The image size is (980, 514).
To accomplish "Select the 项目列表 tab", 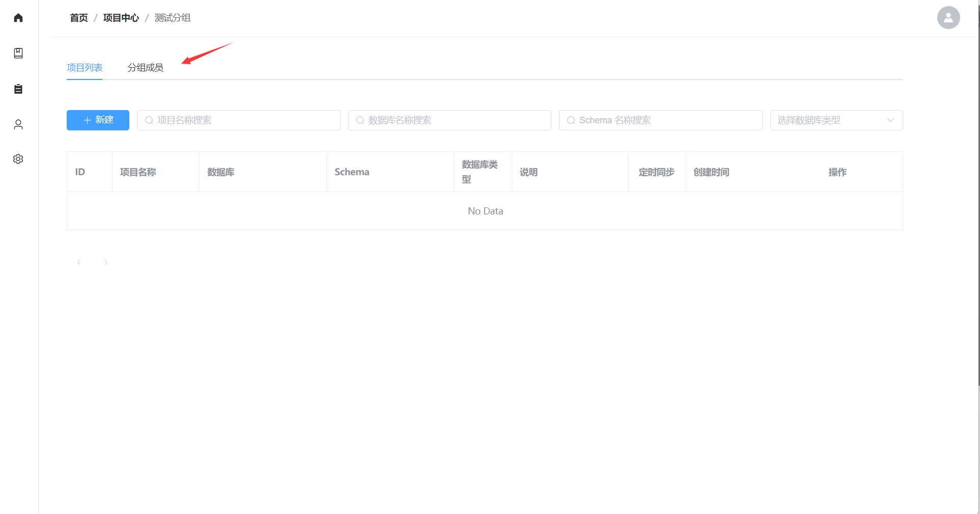I will (85, 68).
